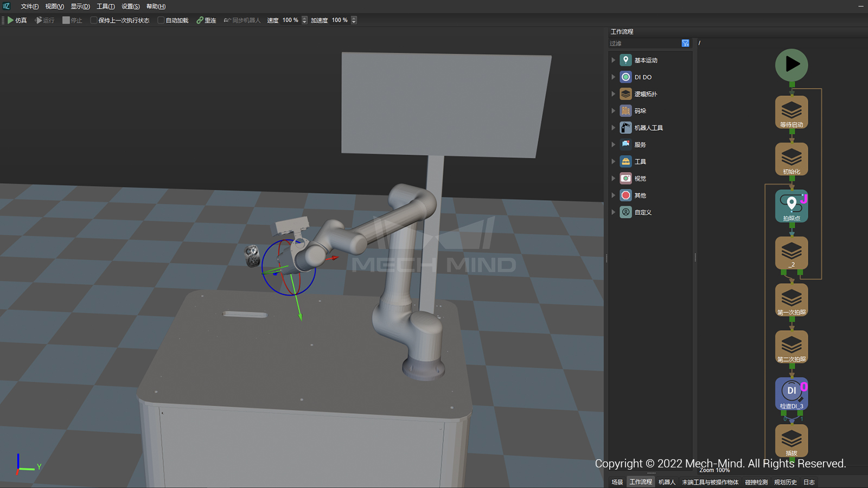
Task: Enable the 自动加载 checkbox
Action: coord(161,20)
